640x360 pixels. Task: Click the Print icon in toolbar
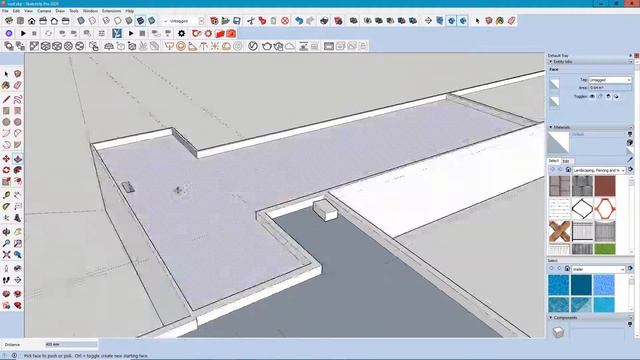pyautogui.click(x=324, y=20)
